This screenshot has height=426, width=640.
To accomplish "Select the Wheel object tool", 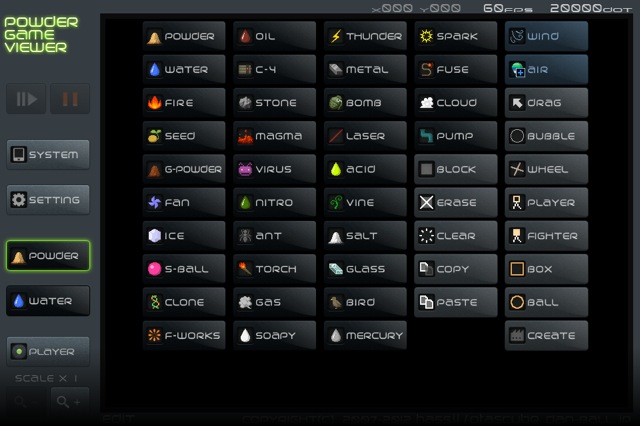I will tap(547, 169).
